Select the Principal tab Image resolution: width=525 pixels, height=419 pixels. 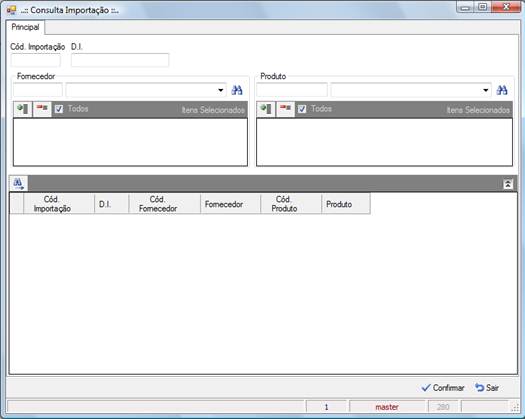coord(25,27)
